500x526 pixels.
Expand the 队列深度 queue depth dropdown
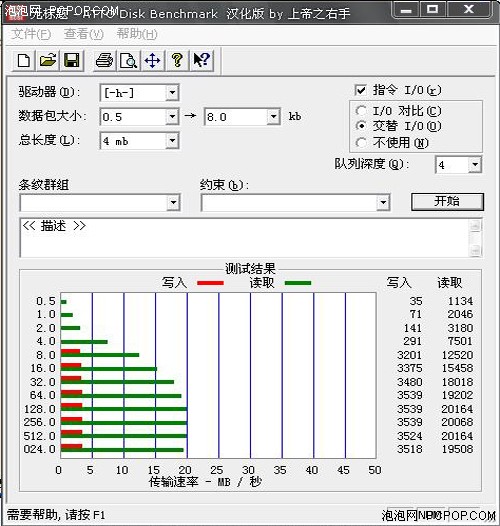[475, 165]
